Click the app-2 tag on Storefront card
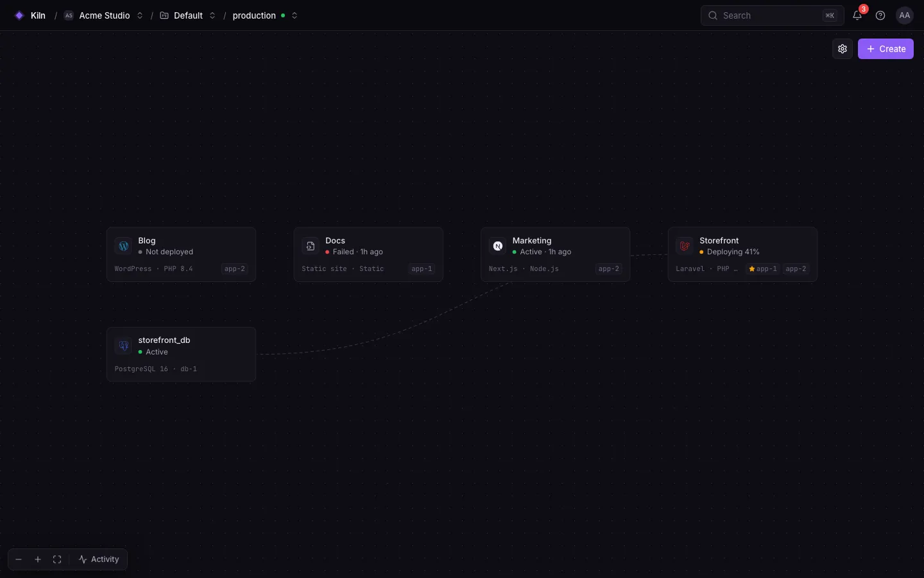This screenshot has width=924, height=578. coord(796,269)
